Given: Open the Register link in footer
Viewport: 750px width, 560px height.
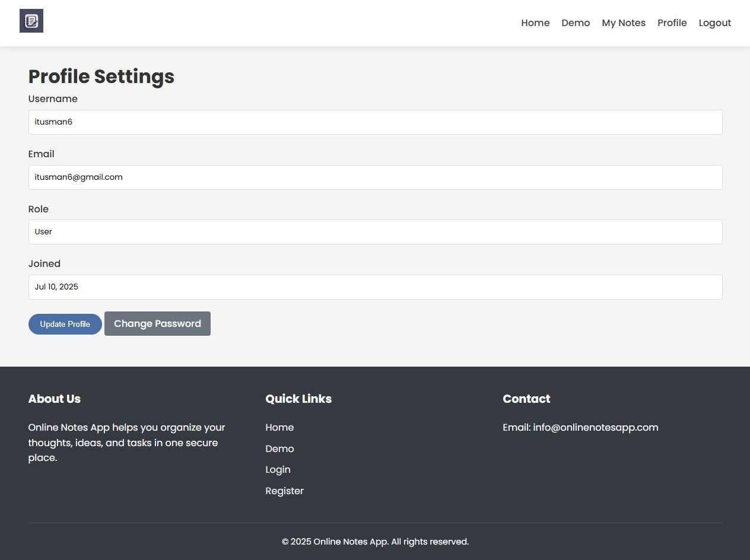Looking at the screenshot, I should pyautogui.click(x=284, y=491).
